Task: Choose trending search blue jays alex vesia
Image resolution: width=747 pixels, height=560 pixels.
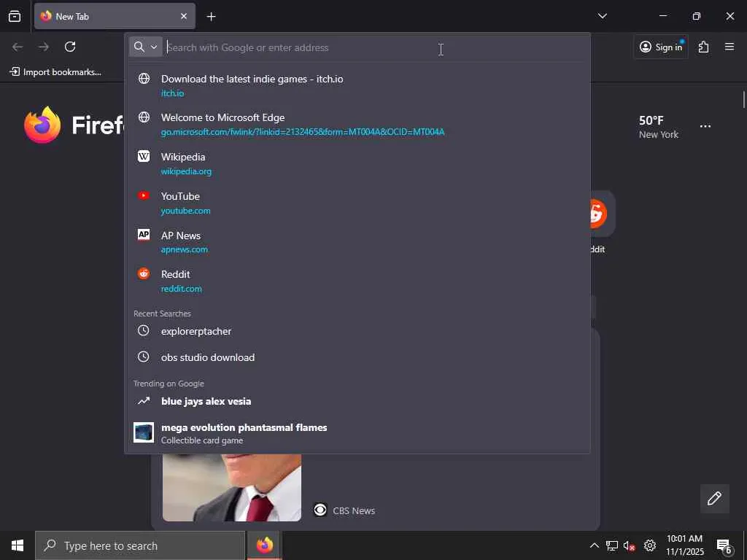Action: pos(357,402)
